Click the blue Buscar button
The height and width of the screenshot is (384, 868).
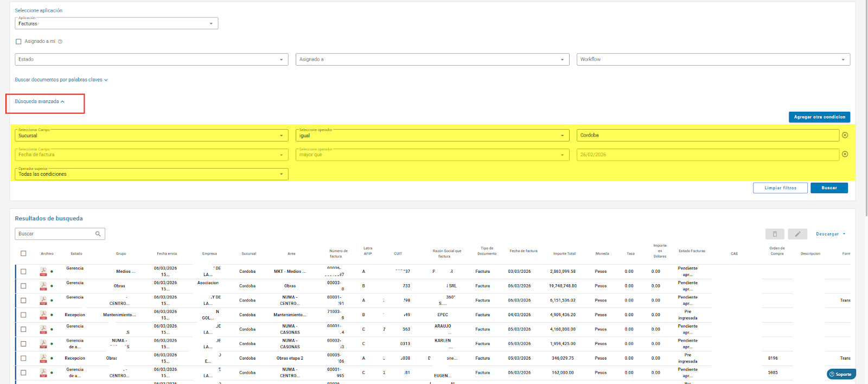tap(829, 188)
